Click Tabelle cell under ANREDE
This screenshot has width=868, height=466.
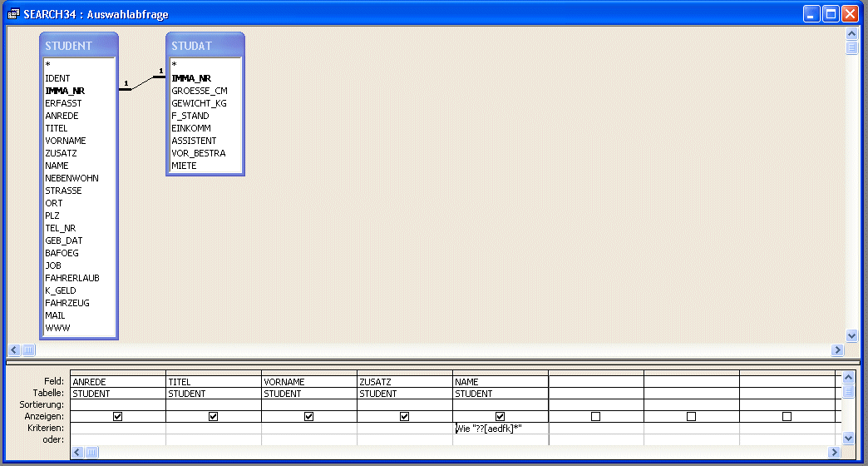click(118, 394)
